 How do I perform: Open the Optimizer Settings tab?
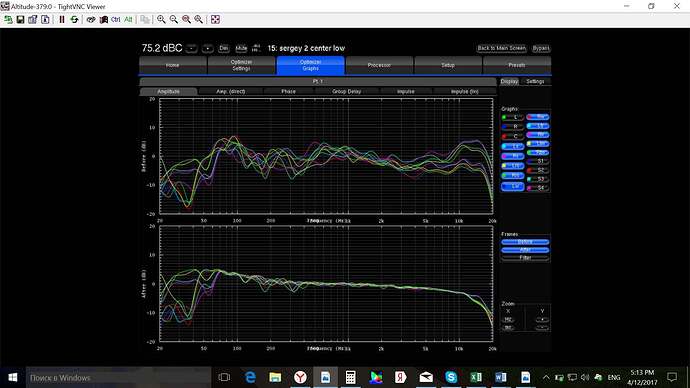click(x=242, y=65)
